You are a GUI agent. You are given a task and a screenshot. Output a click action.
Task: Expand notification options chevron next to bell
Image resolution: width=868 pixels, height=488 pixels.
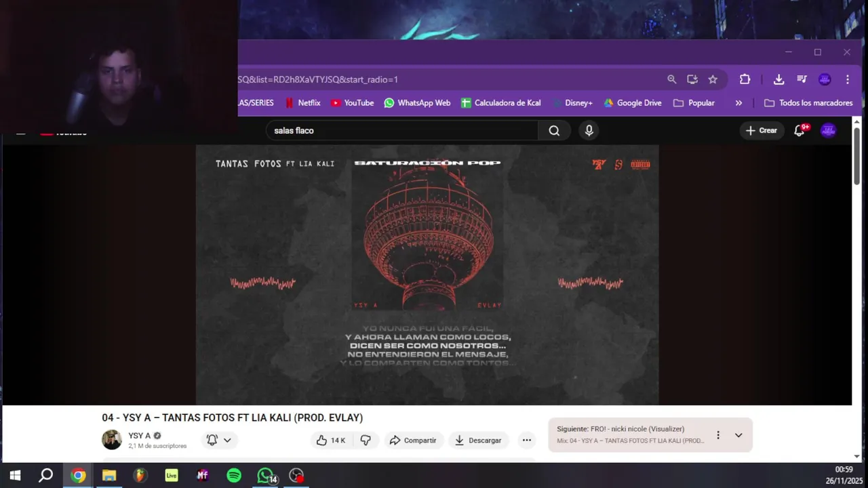(x=227, y=440)
